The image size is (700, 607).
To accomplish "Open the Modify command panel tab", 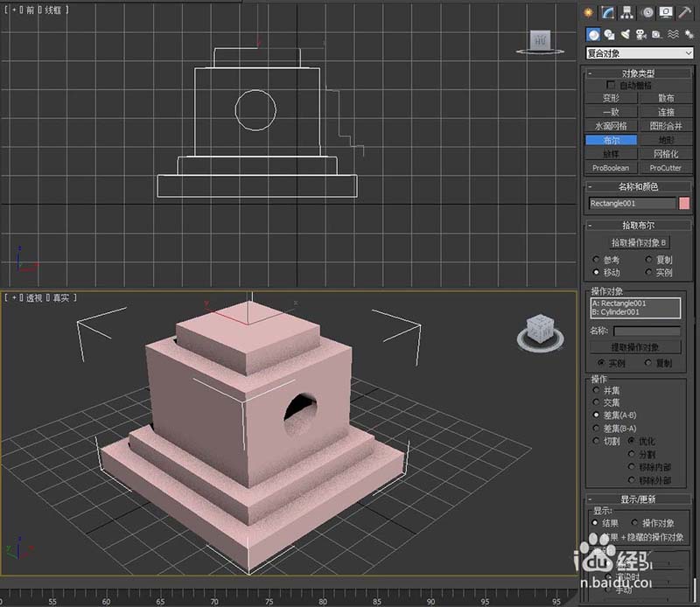I will point(609,12).
